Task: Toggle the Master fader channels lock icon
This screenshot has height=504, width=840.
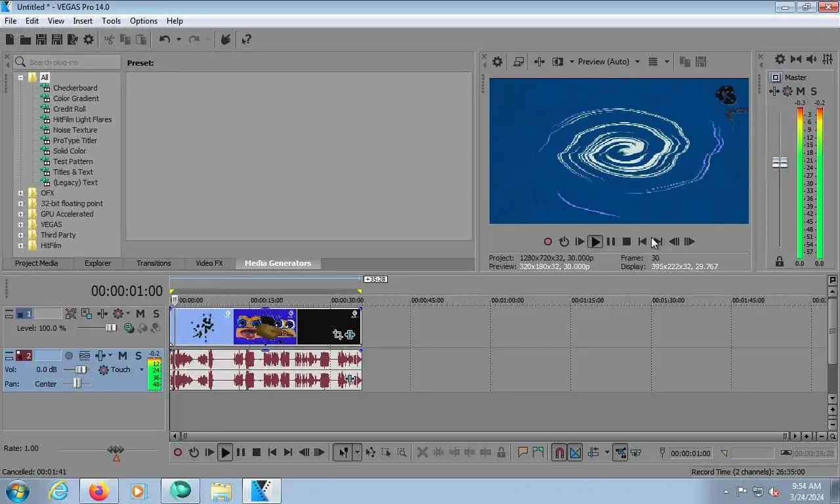Action: tap(780, 261)
